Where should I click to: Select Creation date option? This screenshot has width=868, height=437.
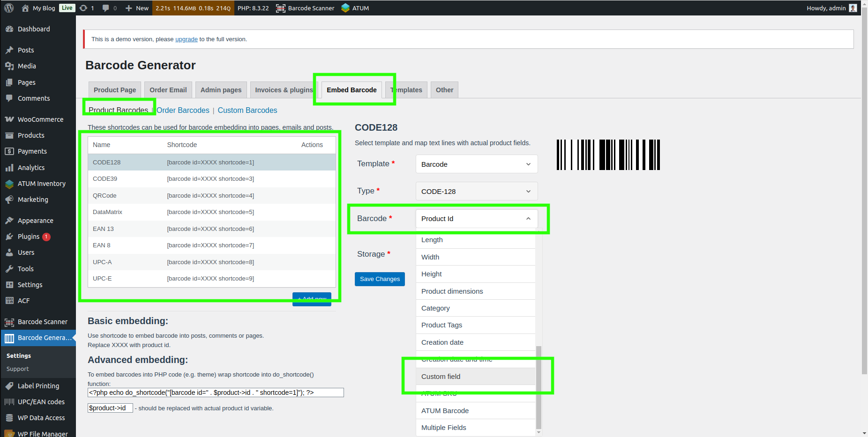pos(475,342)
